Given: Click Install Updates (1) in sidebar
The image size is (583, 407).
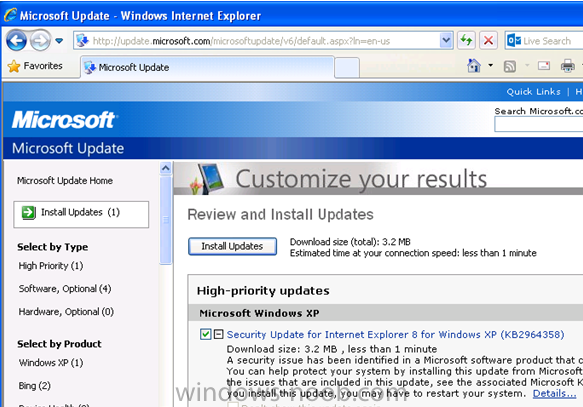Looking at the screenshot, I should point(81,214).
